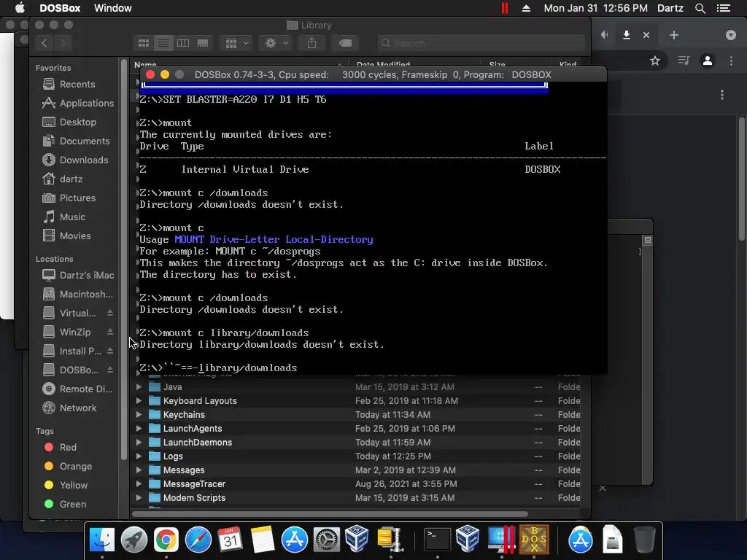Click the eject icon in menu bar
The height and width of the screenshot is (560, 747).
(526, 8)
